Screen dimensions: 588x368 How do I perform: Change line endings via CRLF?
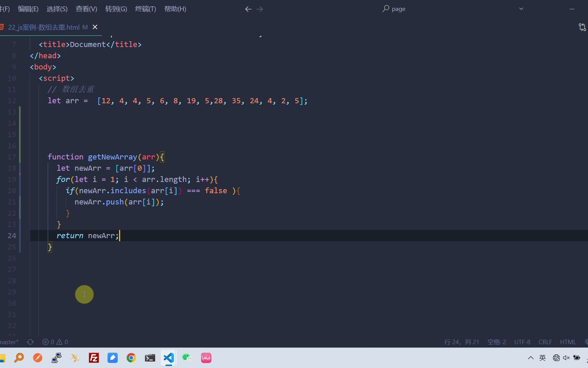click(x=545, y=342)
